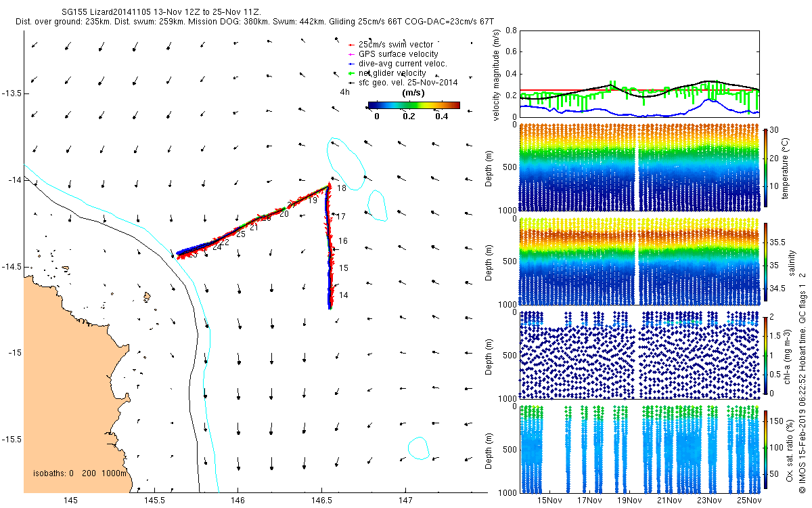Select the '25cm/s swim vector' legend label
Viewport: 812px width, 508px height.
(x=396, y=45)
